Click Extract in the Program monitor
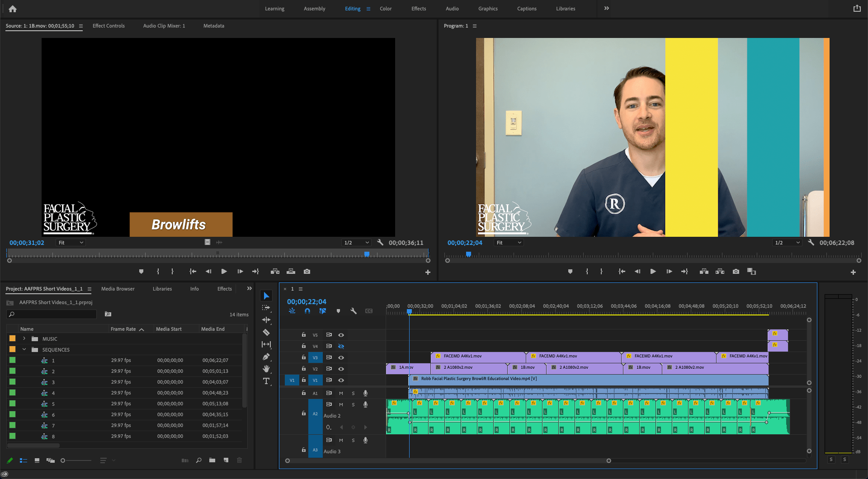Viewport: 868px width, 479px height. click(x=720, y=272)
